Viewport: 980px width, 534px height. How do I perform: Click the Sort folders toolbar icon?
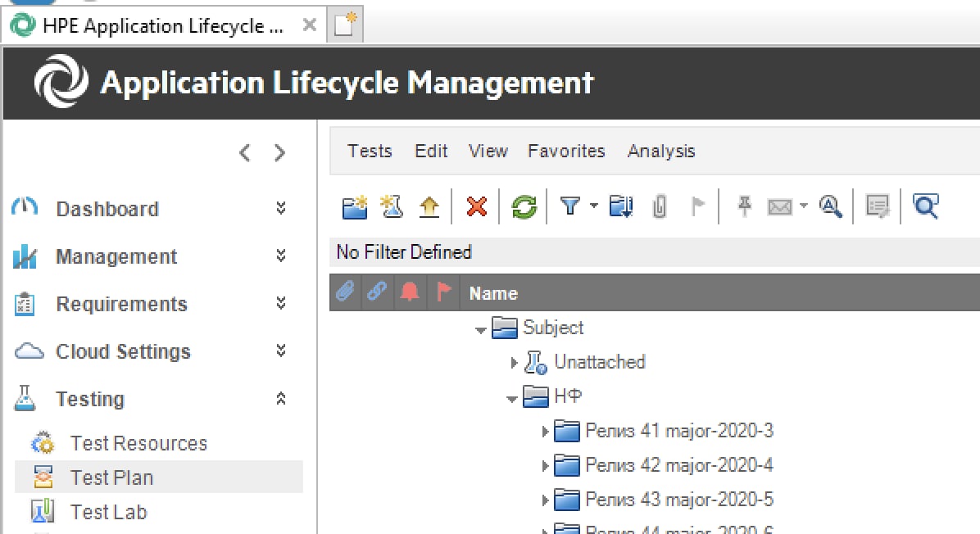[621, 206]
